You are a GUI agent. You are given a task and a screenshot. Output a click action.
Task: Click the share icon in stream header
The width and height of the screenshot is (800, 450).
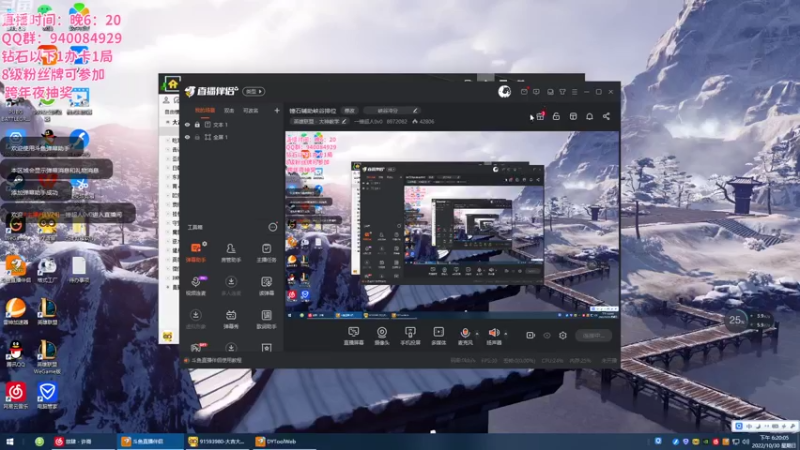pyautogui.click(x=606, y=116)
